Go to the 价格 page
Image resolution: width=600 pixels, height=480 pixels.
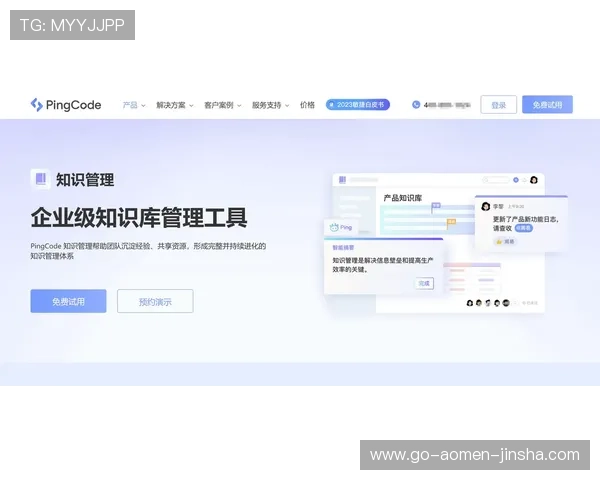coord(307,105)
